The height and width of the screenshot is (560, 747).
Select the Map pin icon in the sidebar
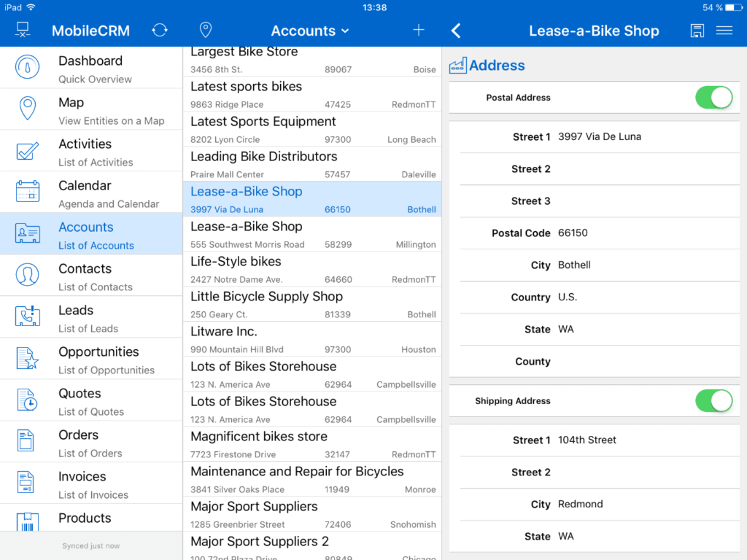27,109
